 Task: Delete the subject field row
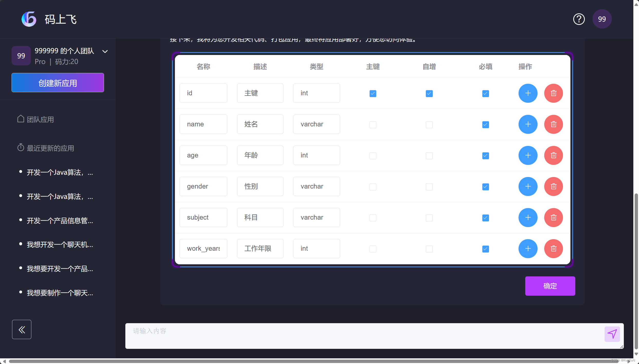553,218
